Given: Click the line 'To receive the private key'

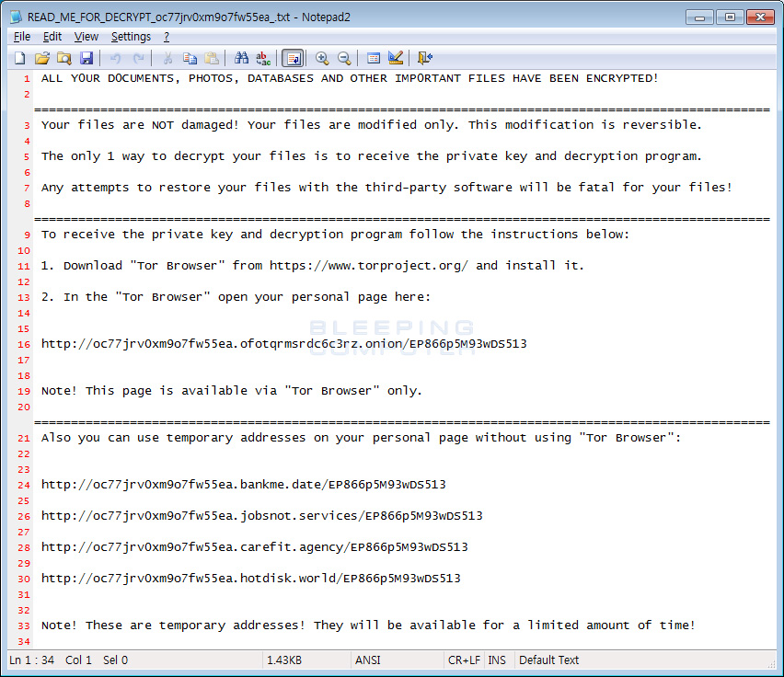Looking at the screenshot, I should (336, 235).
